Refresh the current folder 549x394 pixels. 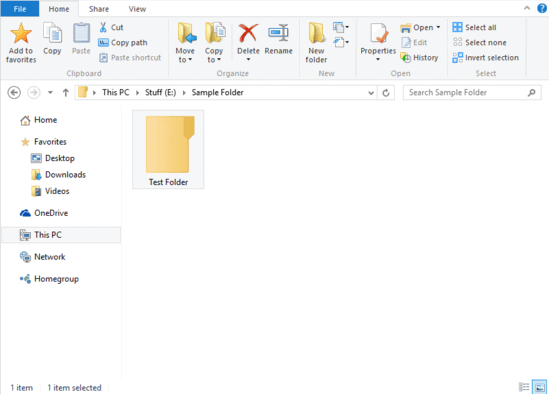click(386, 93)
